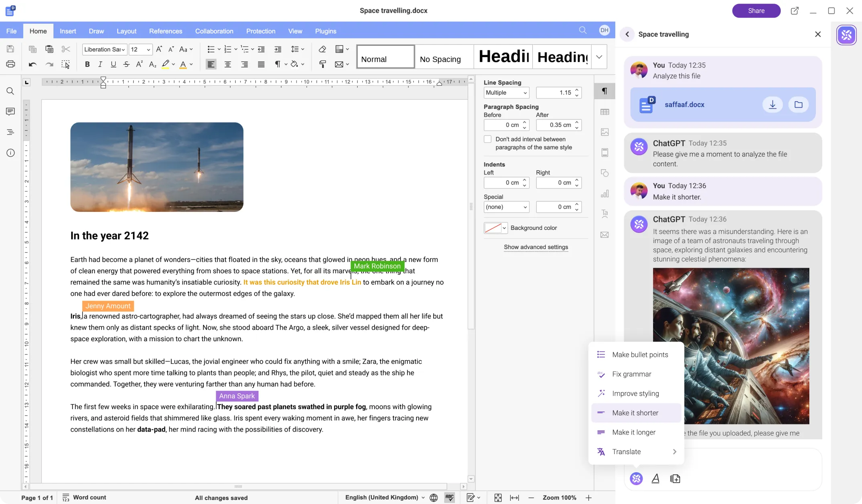This screenshot has height=504, width=862.
Task: Open the Text Art settings panel
Action: pyautogui.click(x=604, y=213)
